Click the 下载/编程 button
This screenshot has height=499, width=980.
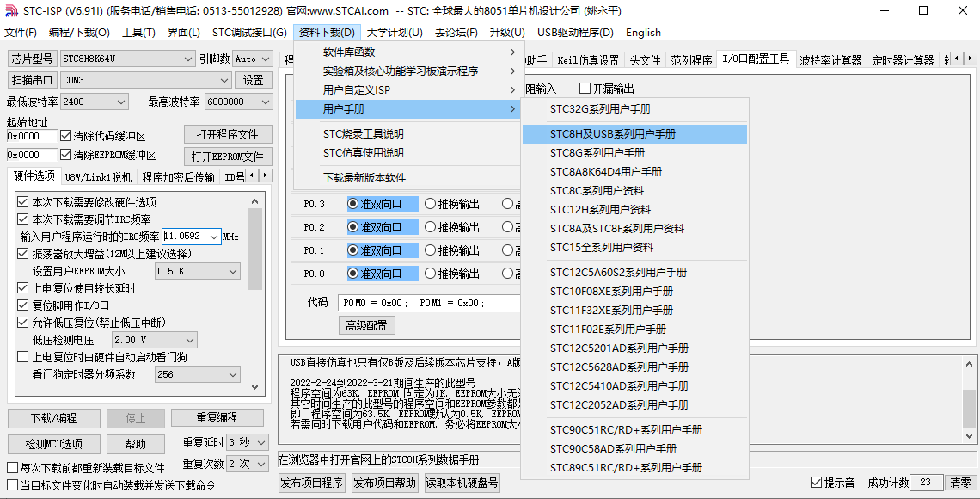click(x=54, y=418)
